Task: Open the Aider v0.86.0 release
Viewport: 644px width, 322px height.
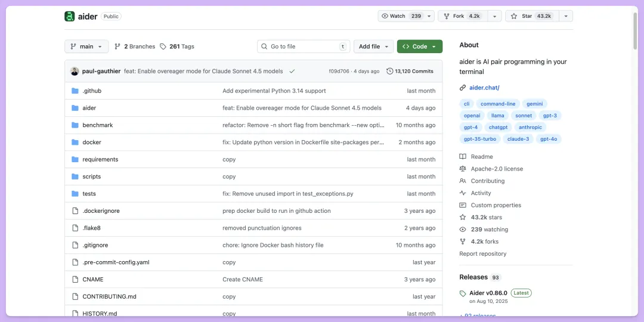Action: pyautogui.click(x=488, y=293)
